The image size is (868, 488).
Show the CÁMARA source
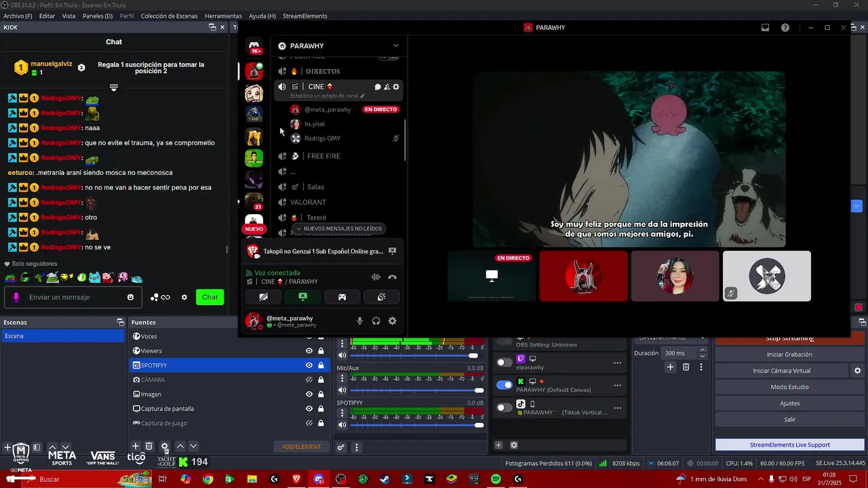pyautogui.click(x=309, y=380)
